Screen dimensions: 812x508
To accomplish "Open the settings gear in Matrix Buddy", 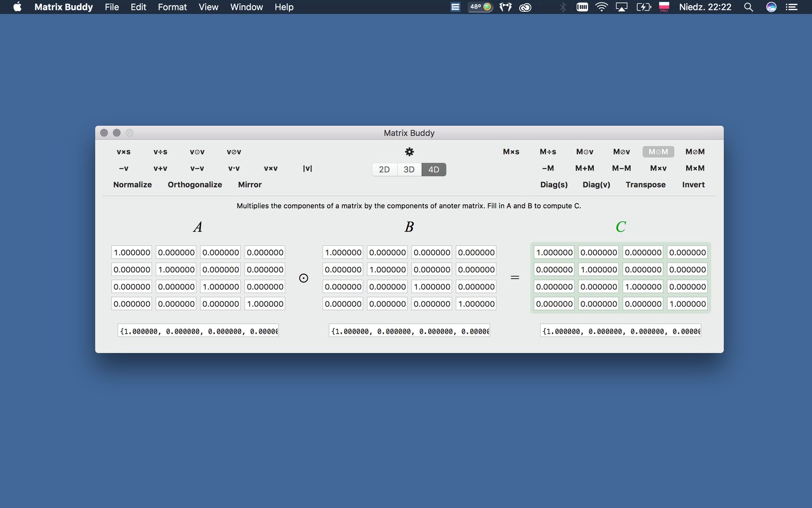I will (x=409, y=152).
